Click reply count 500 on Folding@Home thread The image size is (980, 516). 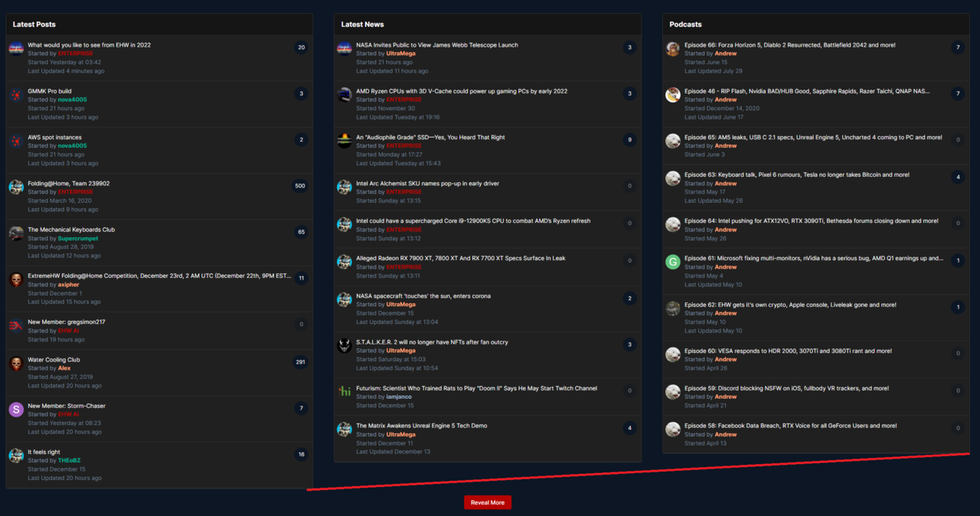tap(300, 186)
